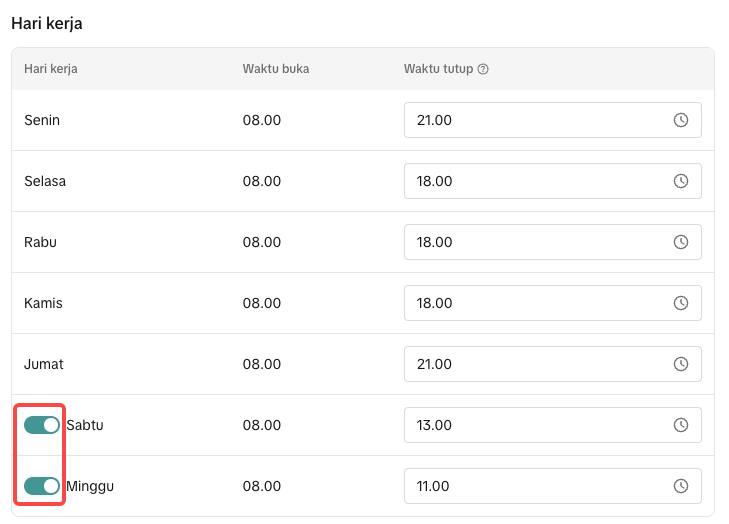
Task: Open time picker icon for Rabu
Action: 681,242
